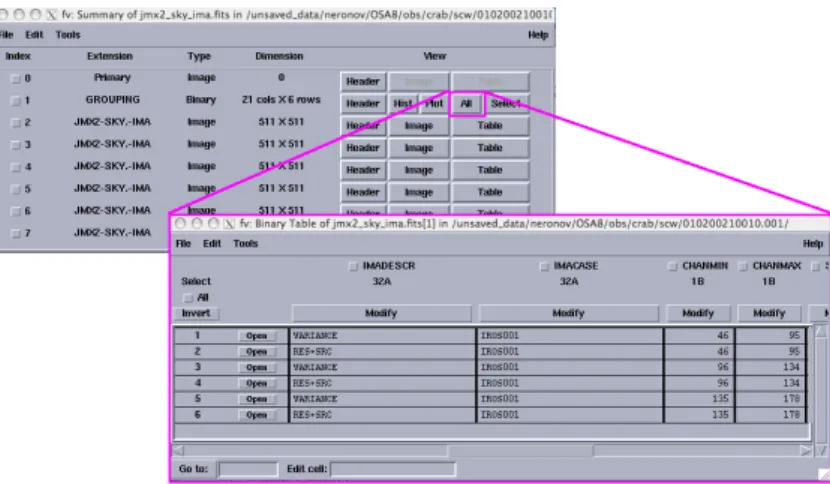Select index 4 extension checkbox

point(16,167)
